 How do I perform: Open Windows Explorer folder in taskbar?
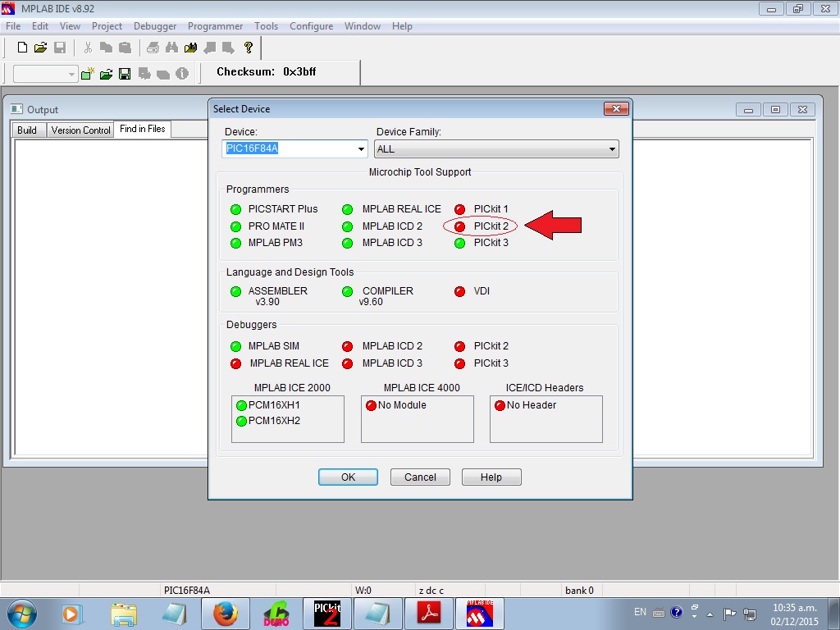(x=124, y=614)
